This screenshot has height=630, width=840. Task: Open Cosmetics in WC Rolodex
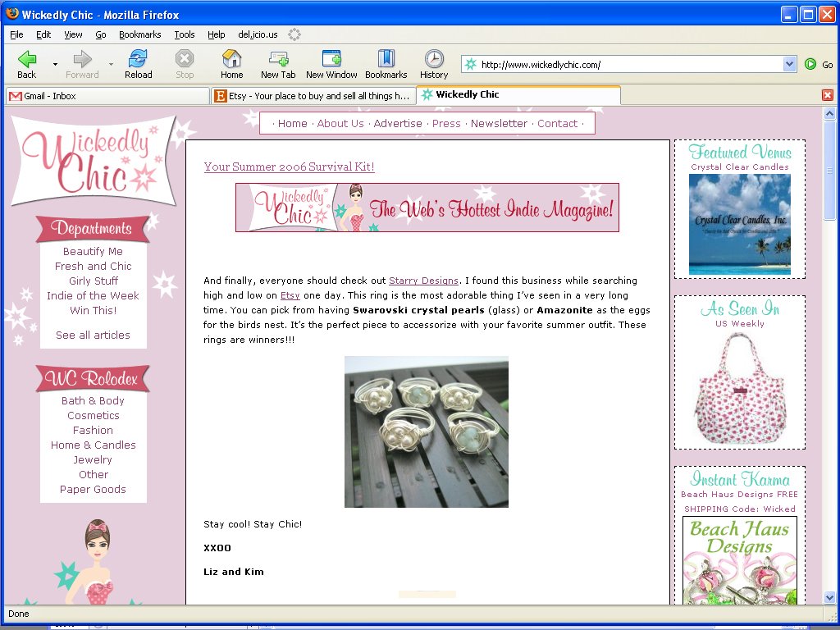[94, 415]
